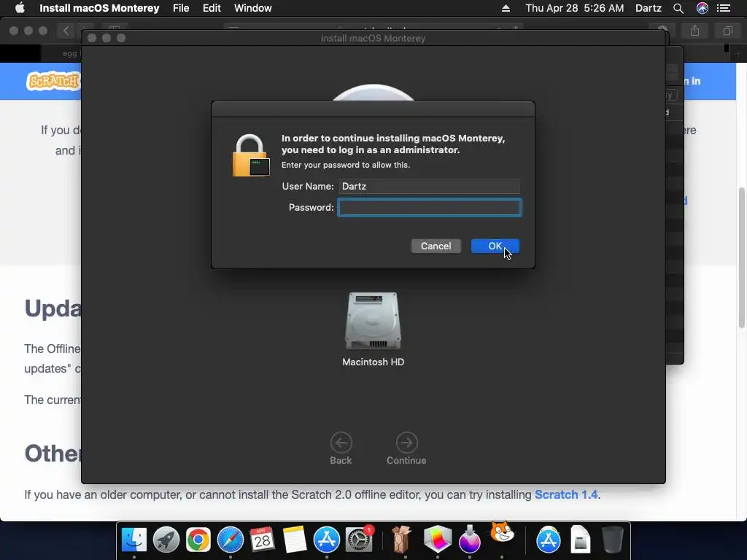Image resolution: width=747 pixels, height=560 pixels.
Task: Open Spotlight search magnifier in menu bar
Action: coord(678,8)
